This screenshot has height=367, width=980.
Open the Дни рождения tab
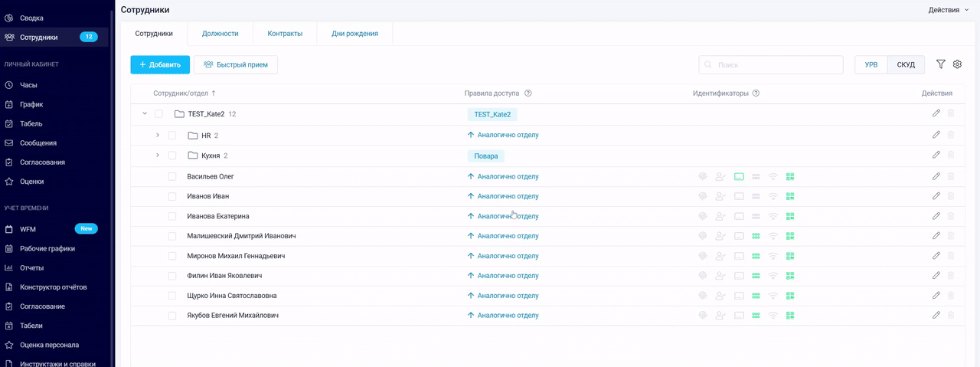coord(354,34)
